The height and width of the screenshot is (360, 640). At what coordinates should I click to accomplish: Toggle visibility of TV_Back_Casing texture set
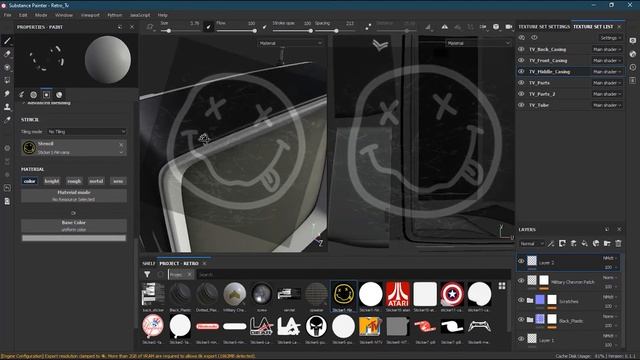pos(521,49)
